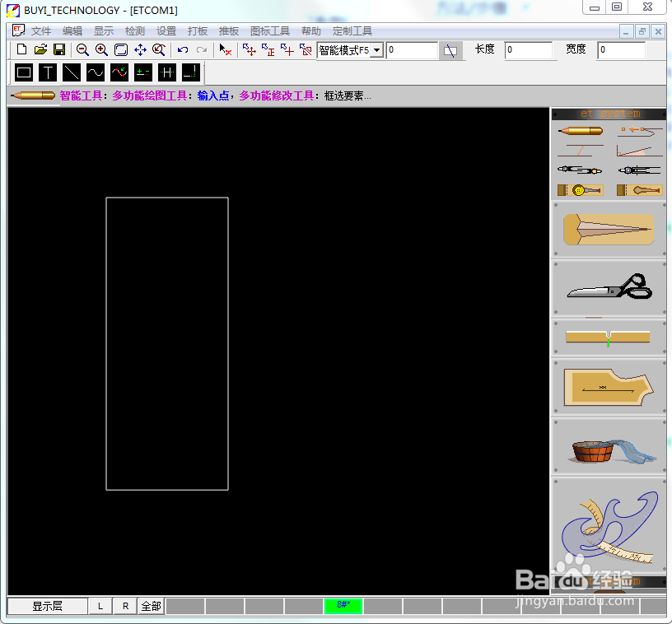Image resolution: width=672 pixels, height=624 pixels.
Task: Choose the corner line tool with green dots
Action: (x=191, y=72)
